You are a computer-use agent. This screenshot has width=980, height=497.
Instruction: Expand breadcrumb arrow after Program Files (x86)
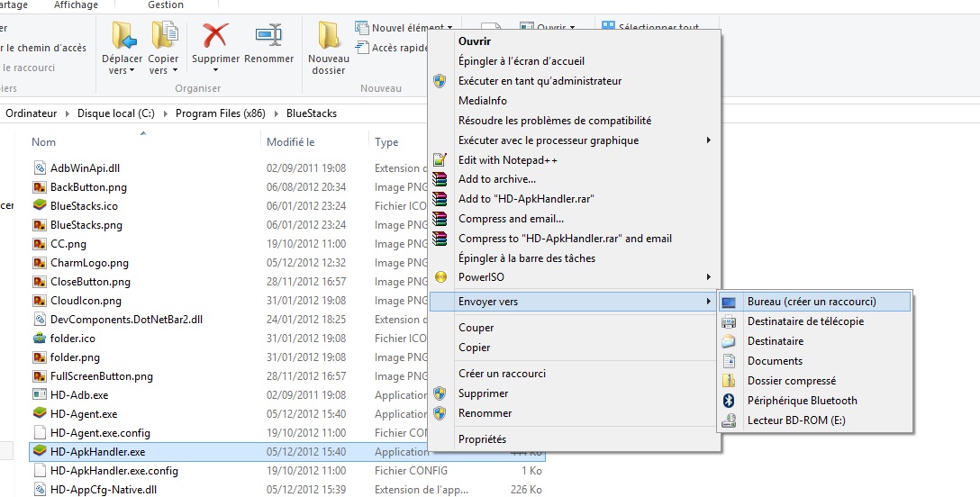[276, 113]
